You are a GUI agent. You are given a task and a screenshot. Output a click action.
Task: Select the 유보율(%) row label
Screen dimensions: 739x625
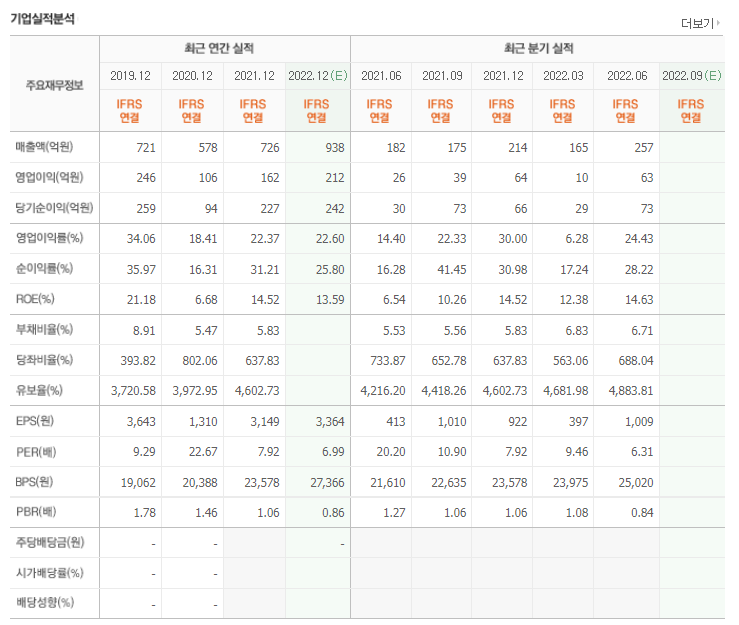pyautogui.click(x=39, y=390)
